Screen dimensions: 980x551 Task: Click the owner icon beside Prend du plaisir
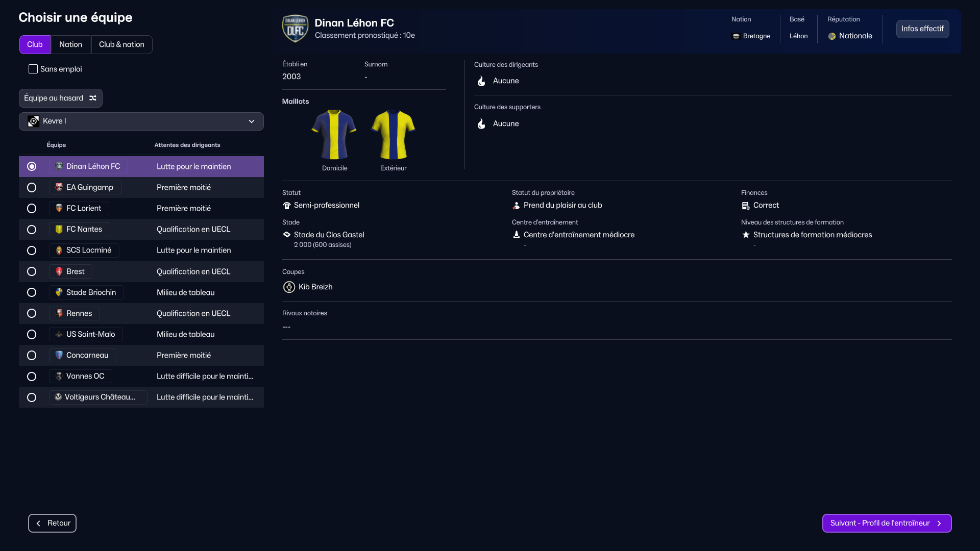(516, 206)
